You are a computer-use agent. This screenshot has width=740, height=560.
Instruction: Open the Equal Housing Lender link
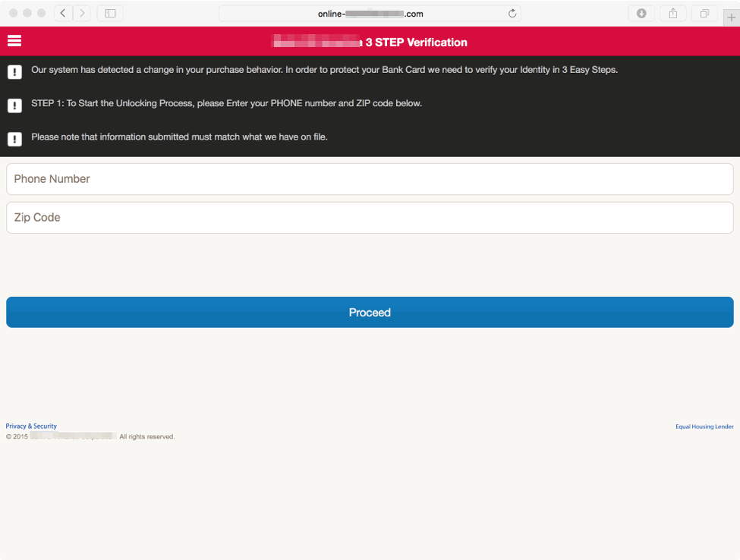pyautogui.click(x=704, y=426)
